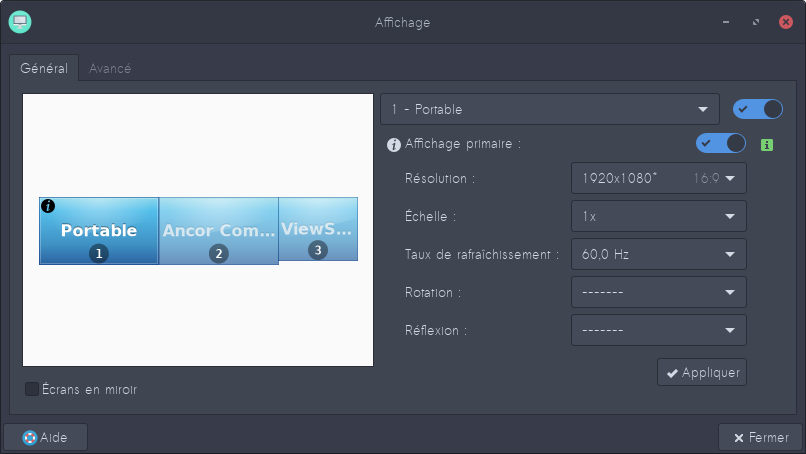Toggle the display enable switch for Portable
Screen dimensions: 806x454
[757, 108]
